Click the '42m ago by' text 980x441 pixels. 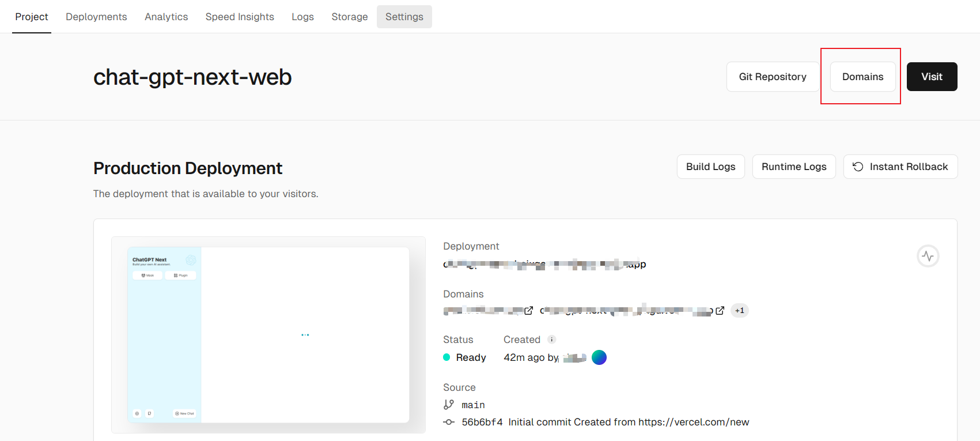[x=531, y=357]
